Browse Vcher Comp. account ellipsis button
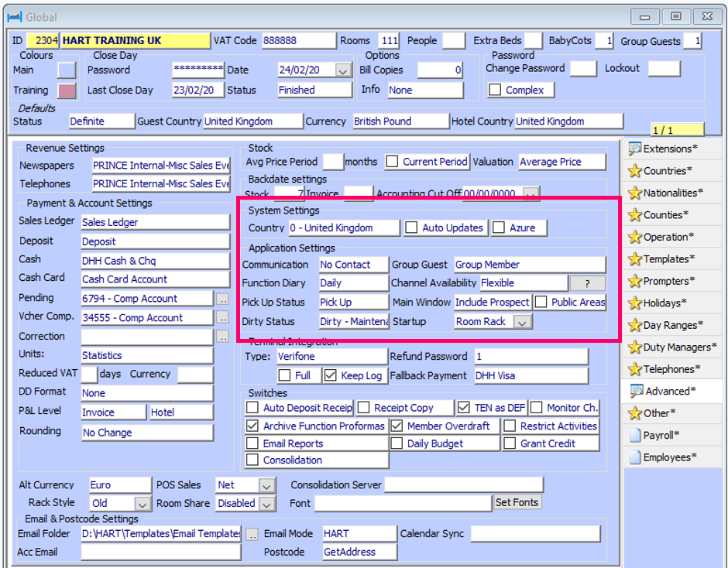 [x=223, y=318]
